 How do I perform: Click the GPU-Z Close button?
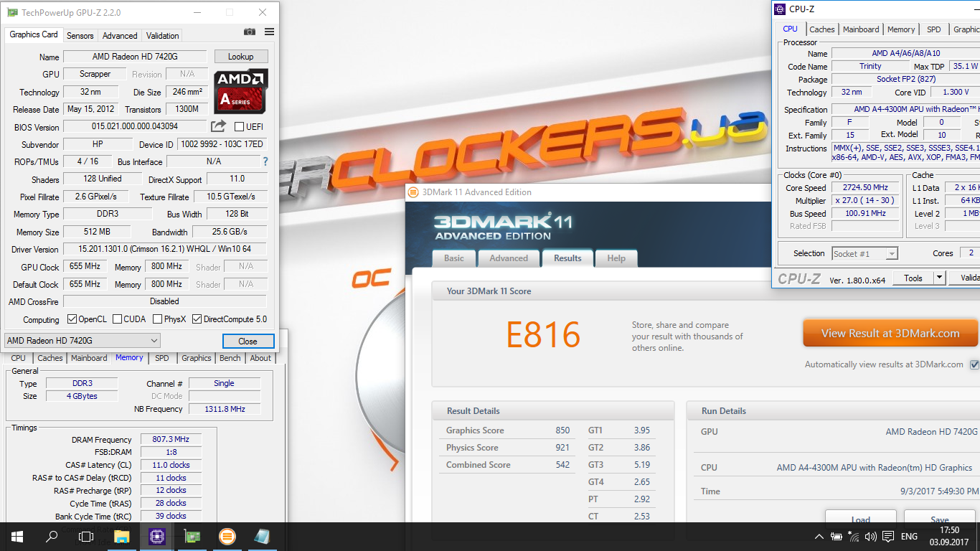(248, 341)
